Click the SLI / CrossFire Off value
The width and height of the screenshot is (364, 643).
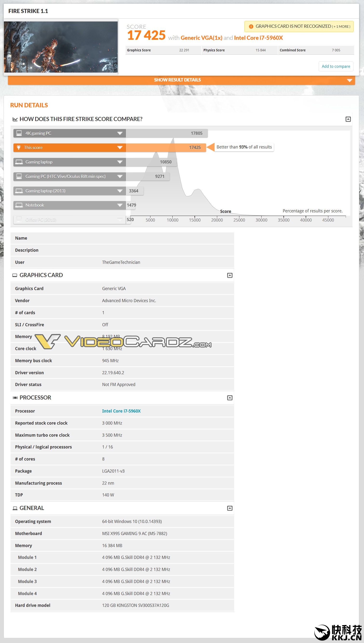105,325
